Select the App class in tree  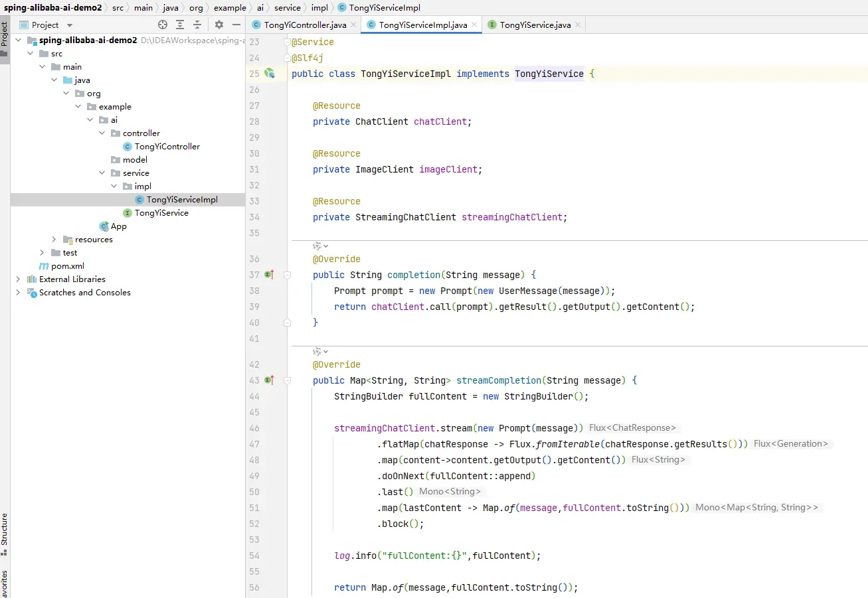[118, 226]
